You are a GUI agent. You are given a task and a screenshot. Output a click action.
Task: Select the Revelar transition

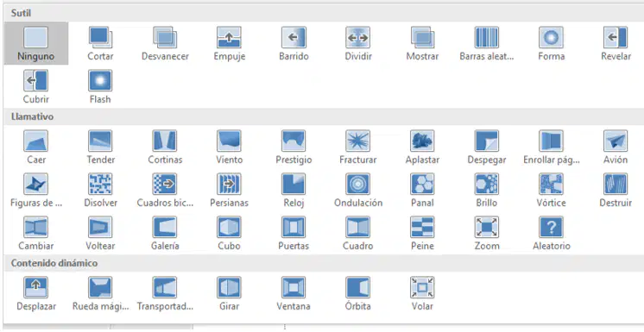pos(616,43)
